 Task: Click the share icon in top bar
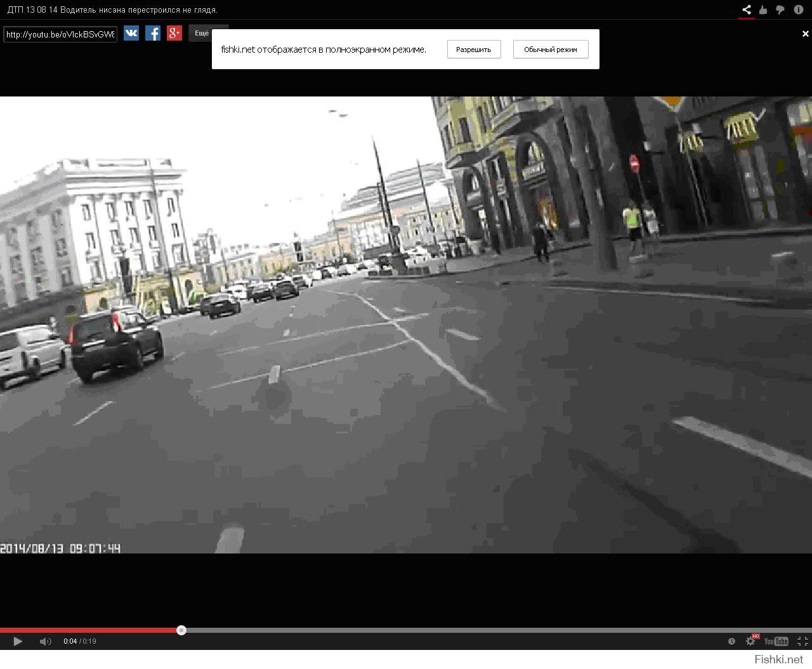747,10
